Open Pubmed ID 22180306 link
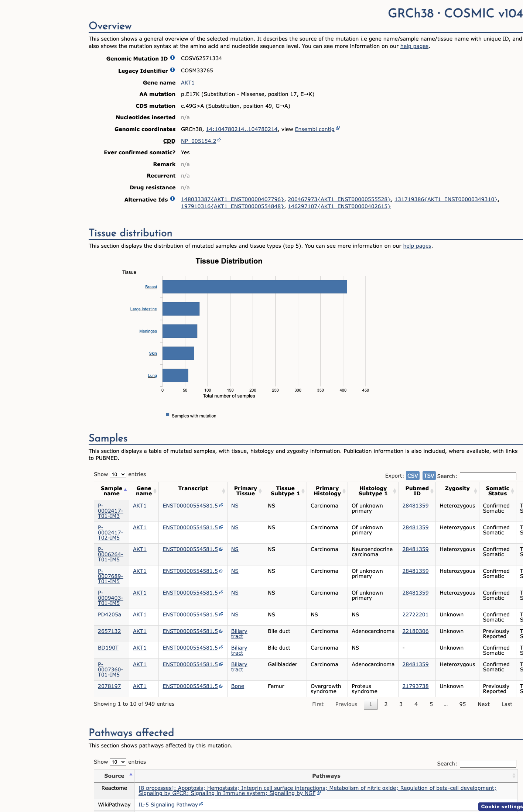Viewport: 523px width, 812px height. [x=416, y=631]
